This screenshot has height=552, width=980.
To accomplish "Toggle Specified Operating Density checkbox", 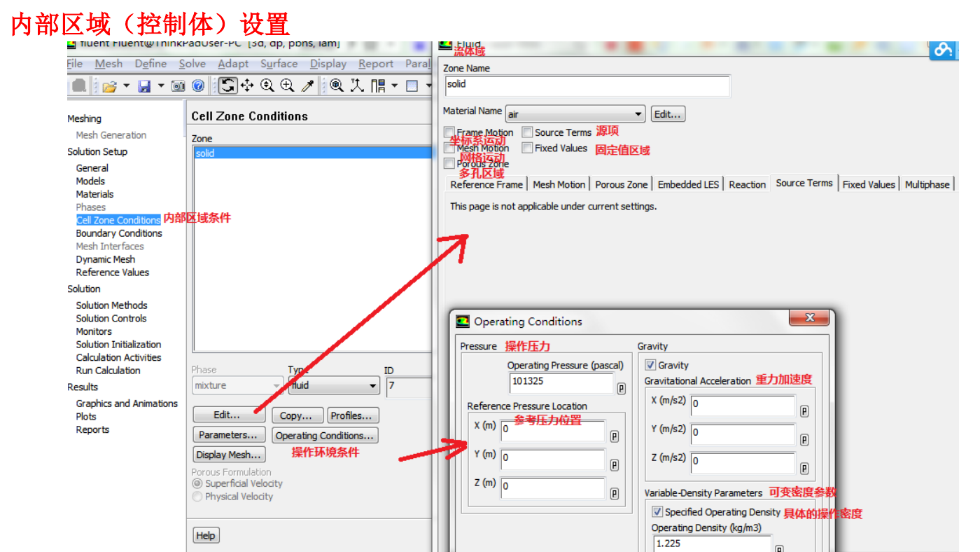I will click(657, 512).
